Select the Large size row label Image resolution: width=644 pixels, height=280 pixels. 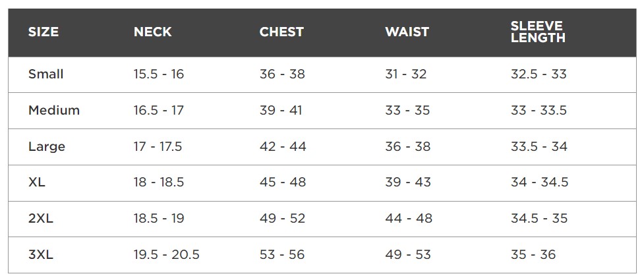47,147
